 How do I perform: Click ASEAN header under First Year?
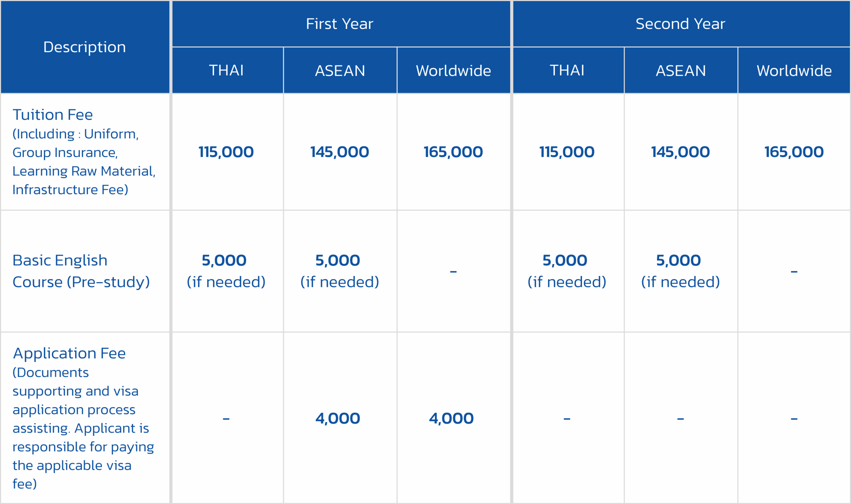(340, 70)
